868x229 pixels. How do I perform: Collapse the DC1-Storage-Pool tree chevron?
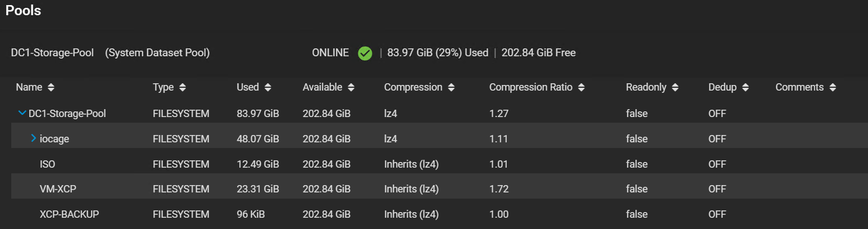point(22,114)
